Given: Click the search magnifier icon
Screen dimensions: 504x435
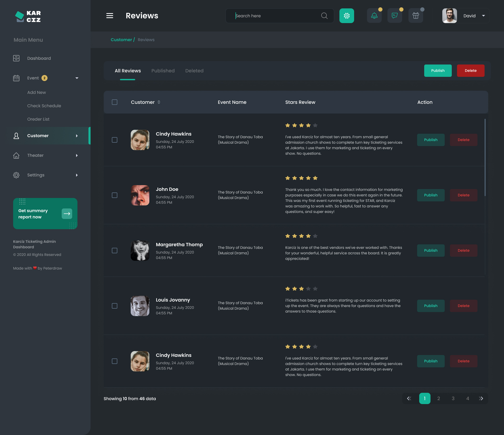Looking at the screenshot, I should click(x=324, y=16).
